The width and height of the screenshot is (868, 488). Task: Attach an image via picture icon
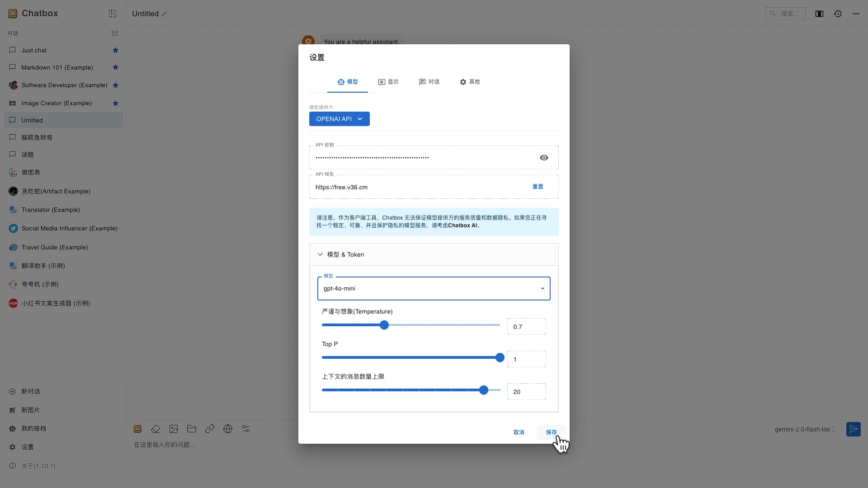174,429
